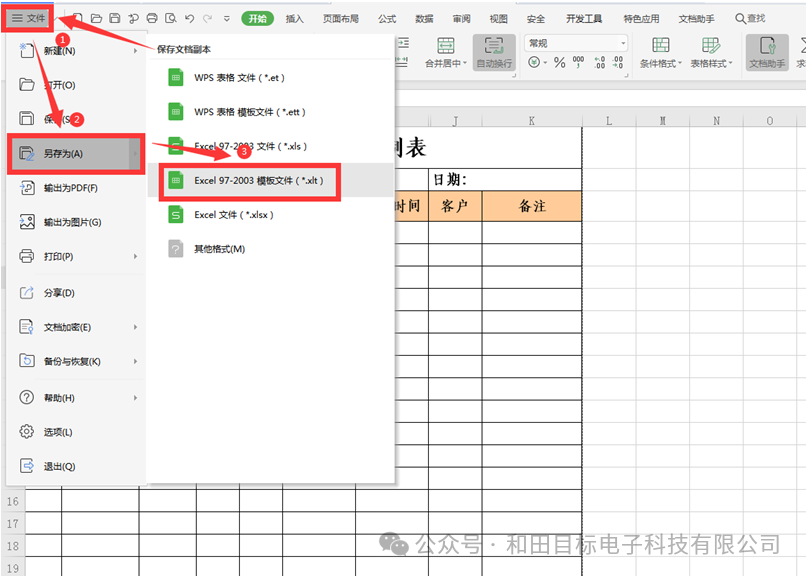Viewport: 806px width, 576px height.
Task: Apply the percent style icon
Action: 560,63
